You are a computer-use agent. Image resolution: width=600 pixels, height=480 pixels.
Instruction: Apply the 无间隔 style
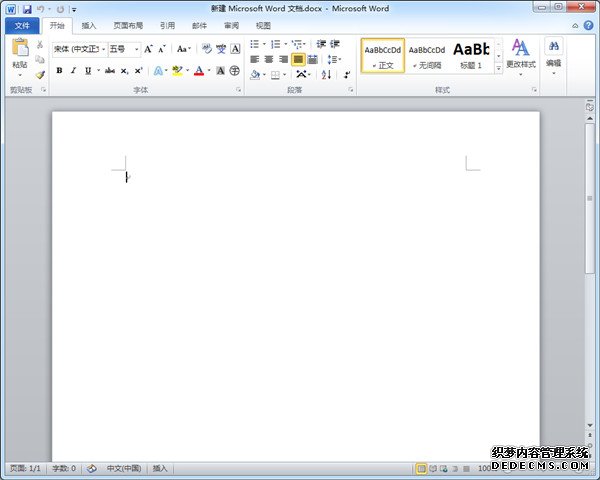(x=427, y=56)
